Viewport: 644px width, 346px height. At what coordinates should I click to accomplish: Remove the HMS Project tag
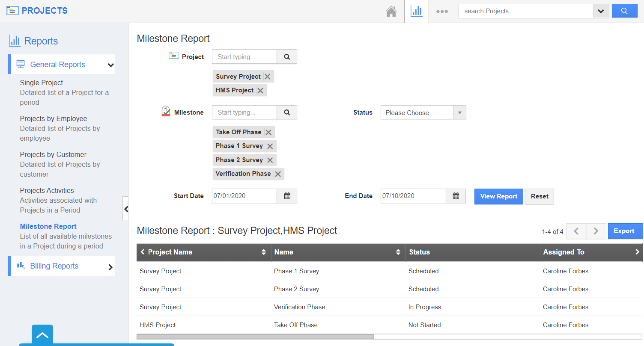point(260,91)
